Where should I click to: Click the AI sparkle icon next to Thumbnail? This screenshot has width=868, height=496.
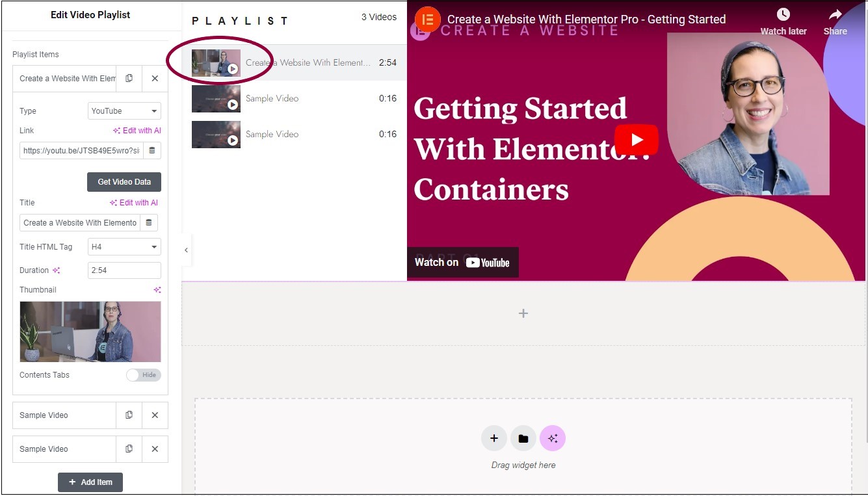coord(157,290)
